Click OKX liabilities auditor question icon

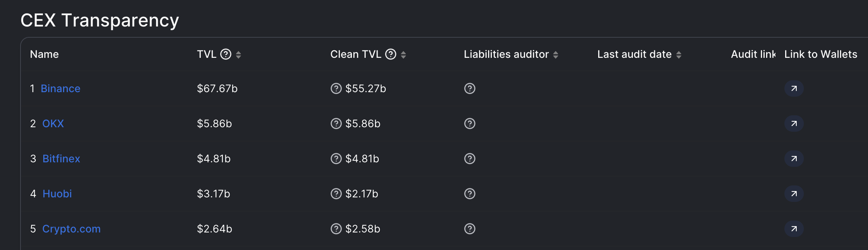470,124
